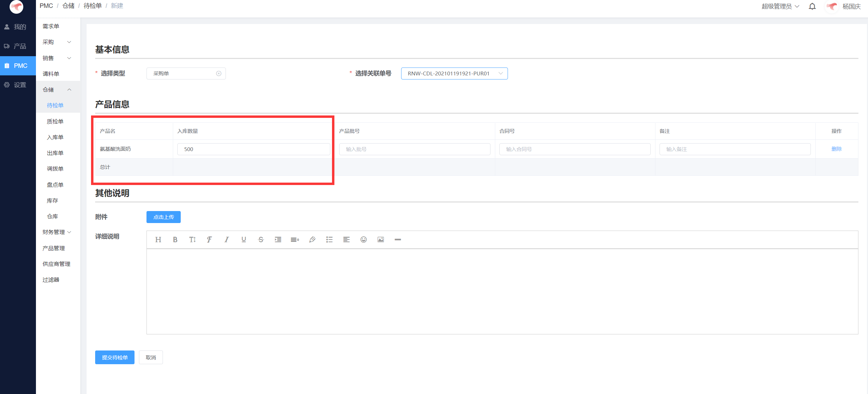Viewport: 868px width, 394px height.
Task: Click the underline formatting icon
Action: (x=244, y=239)
